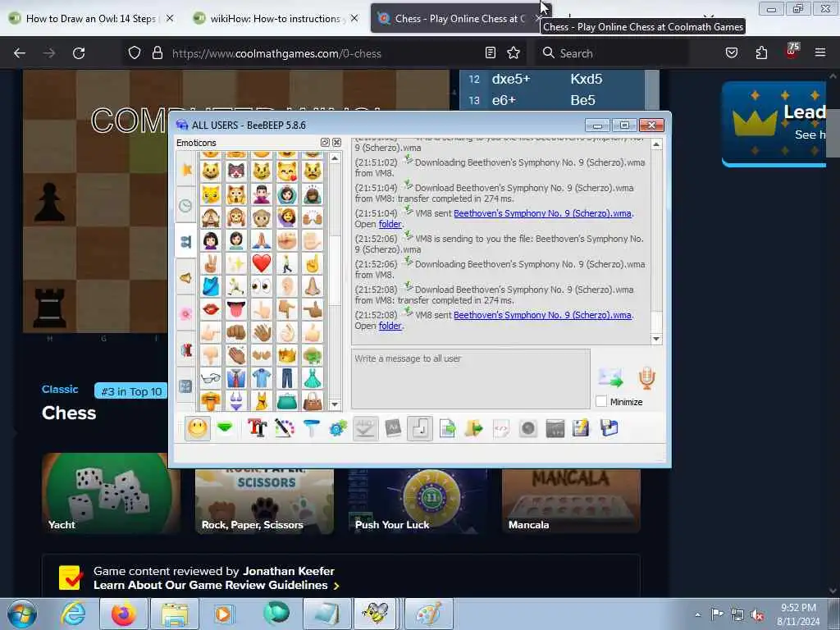Click the blue stacked boxes toolbar icon
The image size is (840, 630).
609,428
